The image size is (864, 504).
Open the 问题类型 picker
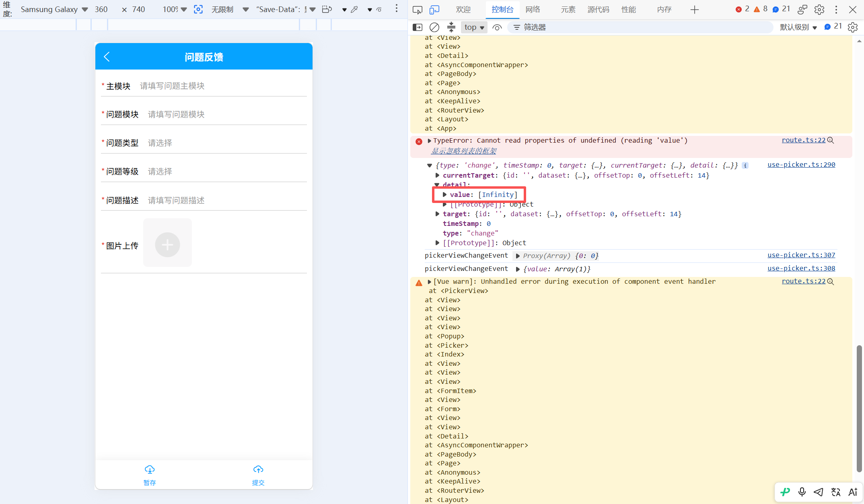tap(227, 143)
